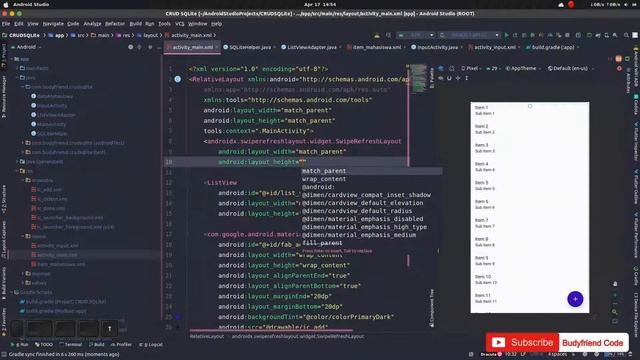Toggle autoconnect magnet icon in design toolbar
This screenshot has height=360, width=640.
coord(449,78)
